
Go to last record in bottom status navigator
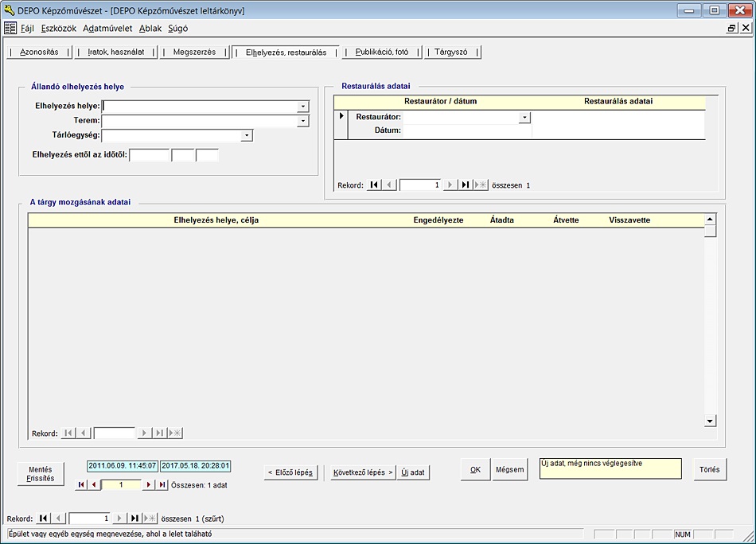pyautogui.click(x=134, y=518)
